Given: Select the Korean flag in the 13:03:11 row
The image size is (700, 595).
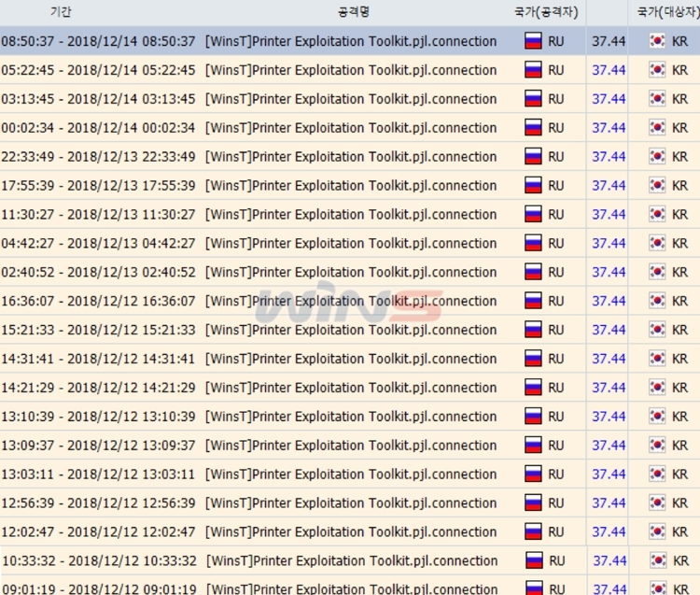Looking at the screenshot, I should point(657,474).
